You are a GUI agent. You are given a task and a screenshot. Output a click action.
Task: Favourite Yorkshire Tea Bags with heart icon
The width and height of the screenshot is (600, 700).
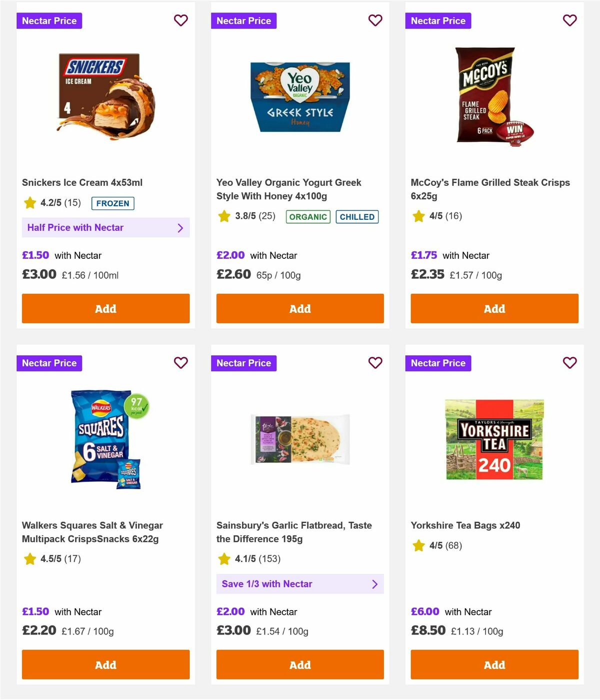[x=569, y=363]
